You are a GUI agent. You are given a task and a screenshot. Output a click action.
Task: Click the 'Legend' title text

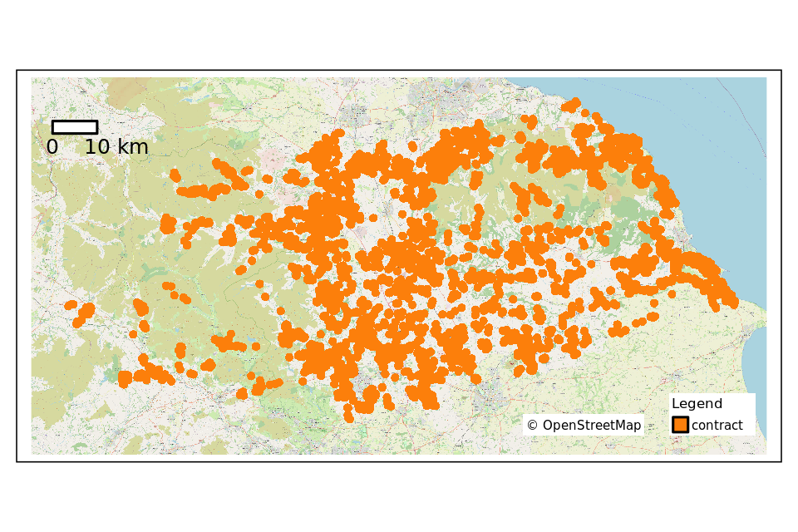[697, 404]
